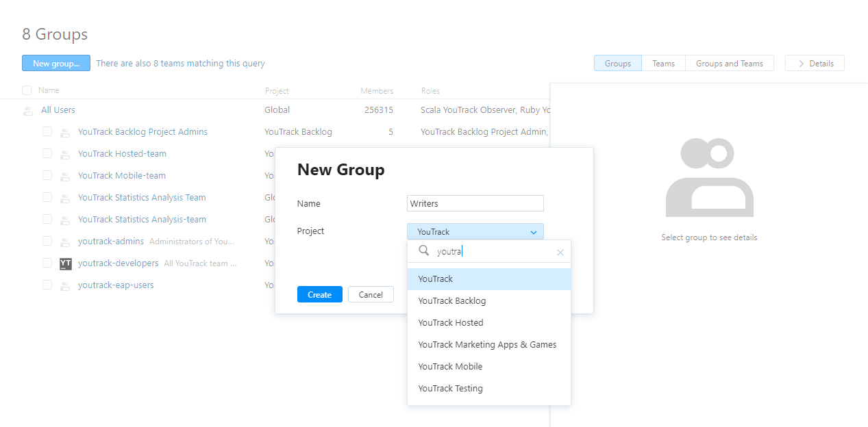Clear the project search text
Viewport: 868px width, 427px height.
tap(560, 253)
